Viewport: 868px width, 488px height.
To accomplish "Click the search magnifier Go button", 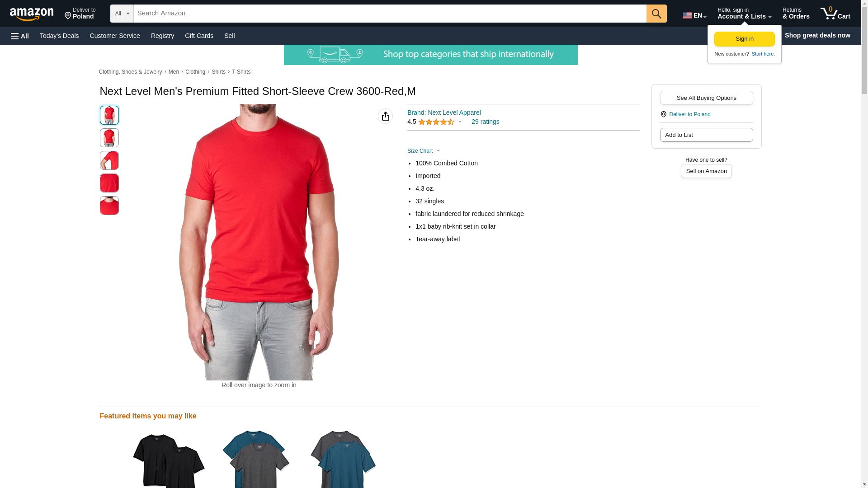I will [656, 14].
